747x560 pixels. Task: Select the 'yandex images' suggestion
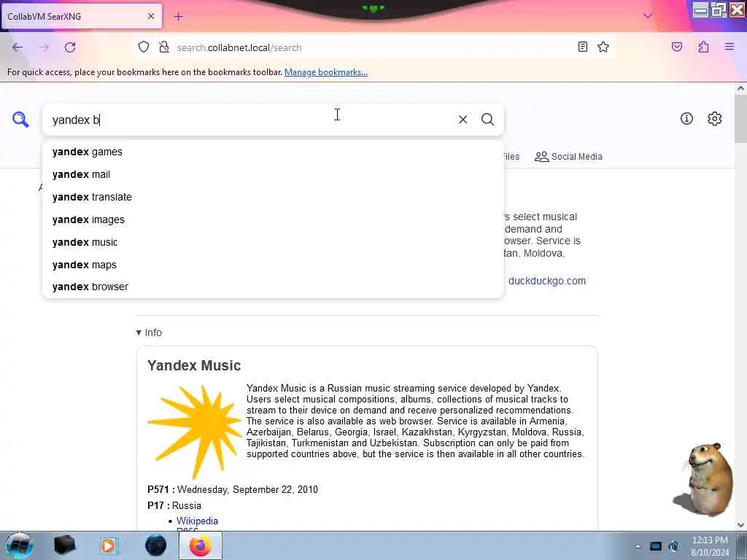[273, 219]
